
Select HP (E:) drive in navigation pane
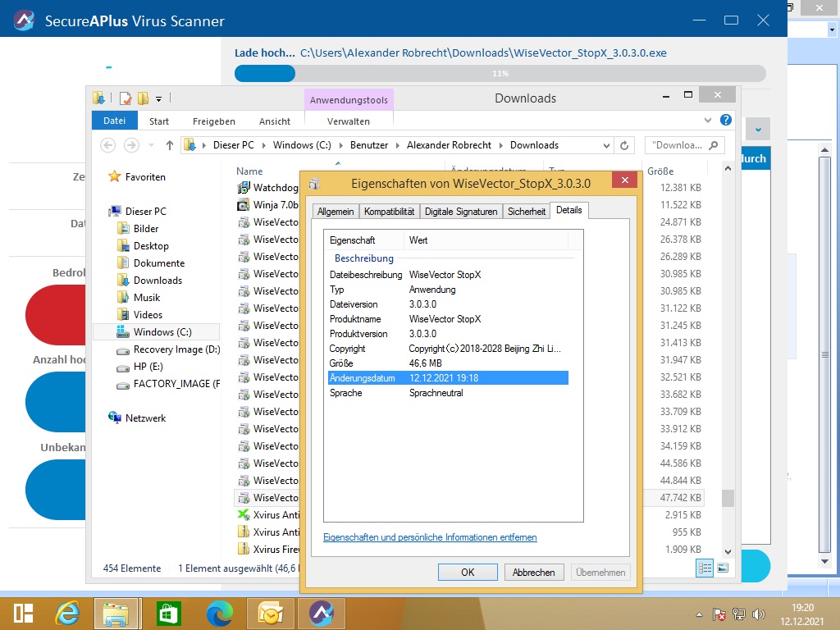pos(140,367)
